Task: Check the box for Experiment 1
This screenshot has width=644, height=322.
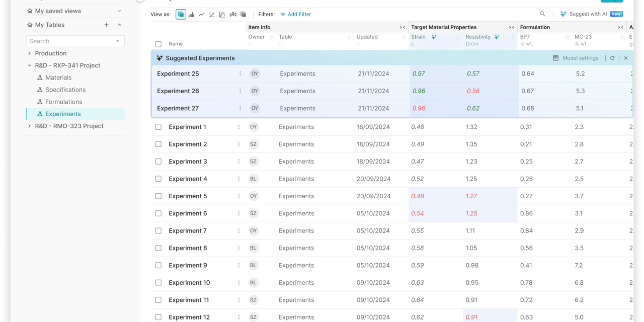Action: coord(158,127)
